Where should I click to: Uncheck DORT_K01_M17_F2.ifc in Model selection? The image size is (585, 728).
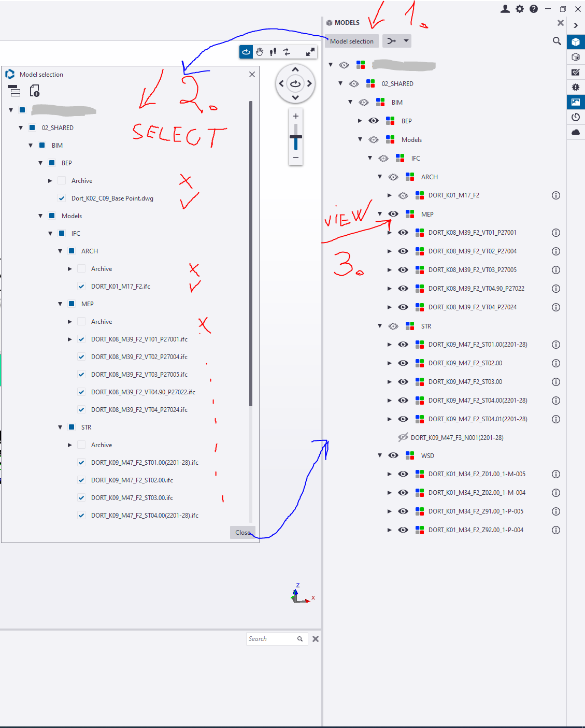coord(81,286)
